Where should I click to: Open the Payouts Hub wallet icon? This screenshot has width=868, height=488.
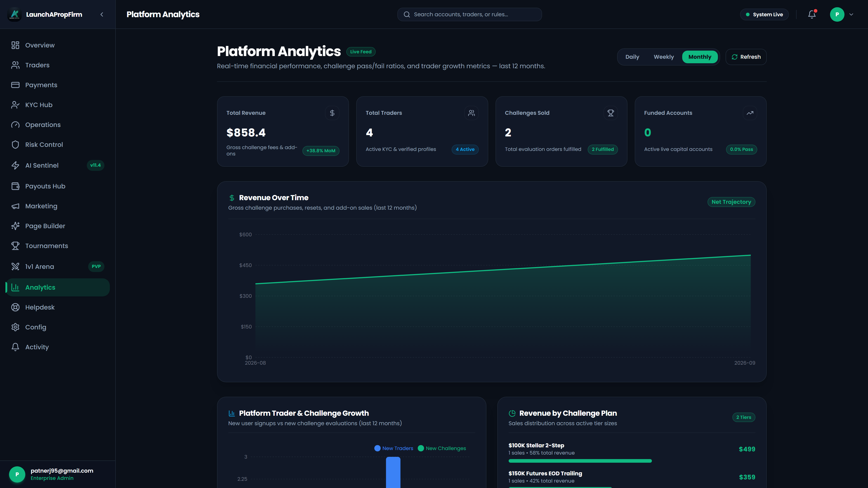pyautogui.click(x=15, y=186)
